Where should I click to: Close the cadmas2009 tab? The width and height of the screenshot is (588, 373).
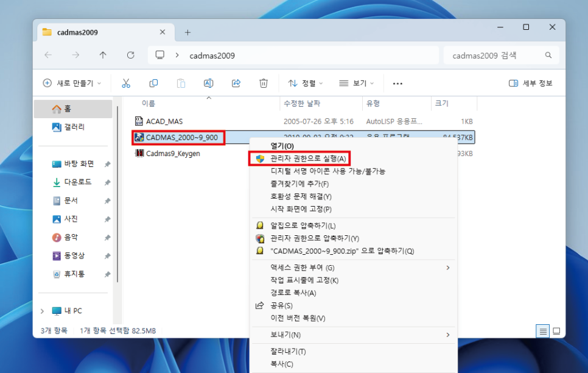pyautogui.click(x=163, y=32)
